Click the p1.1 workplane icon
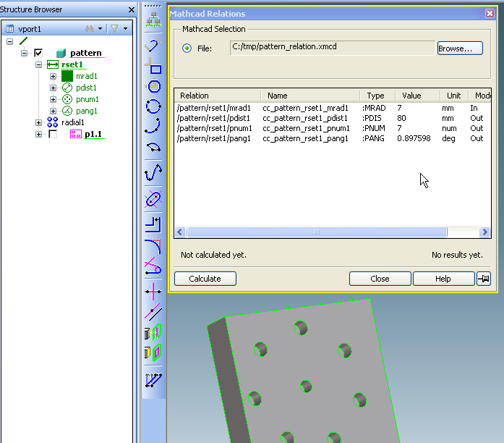This screenshot has height=443, width=504. [76, 134]
